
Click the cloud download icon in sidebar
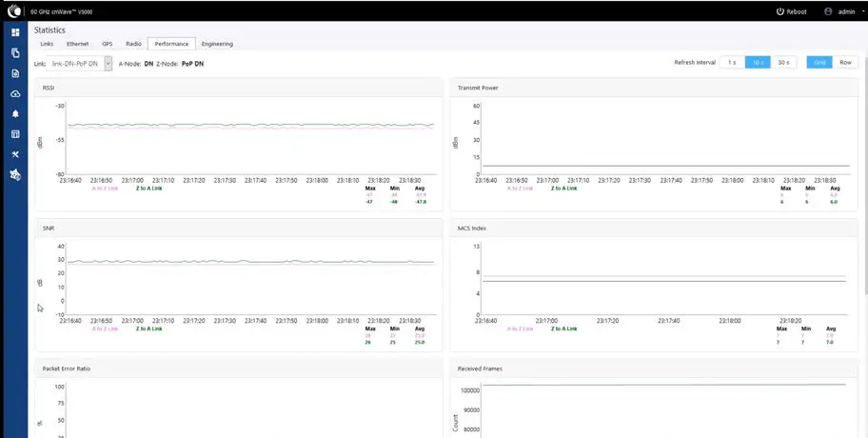(15, 94)
